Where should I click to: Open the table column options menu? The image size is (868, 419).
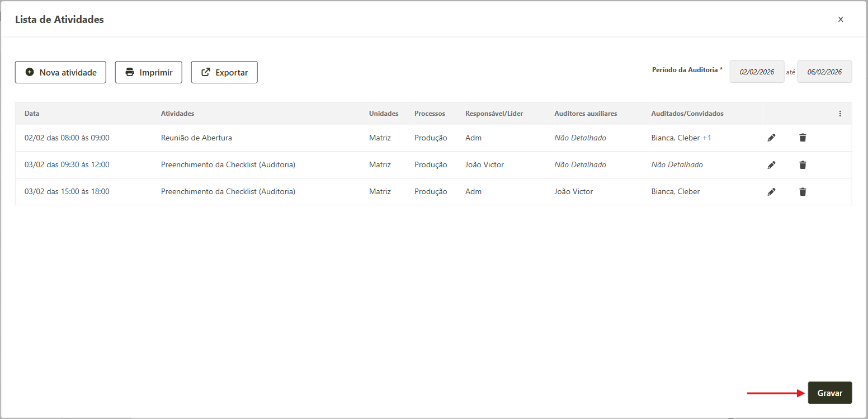click(839, 114)
